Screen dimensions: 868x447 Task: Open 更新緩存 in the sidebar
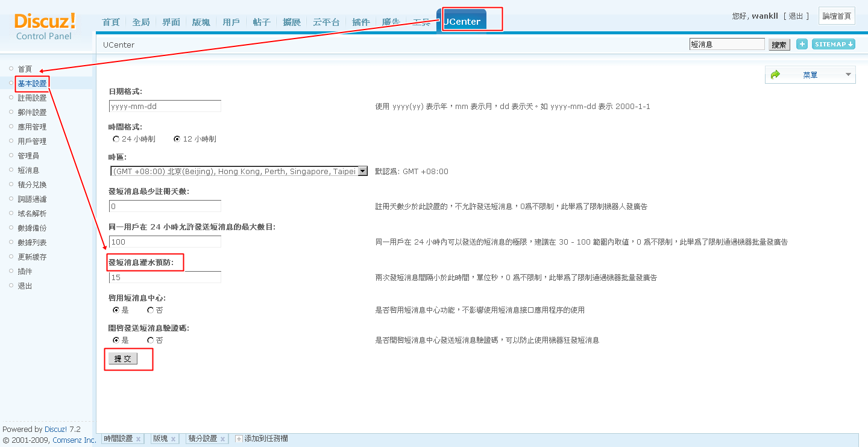click(x=32, y=257)
